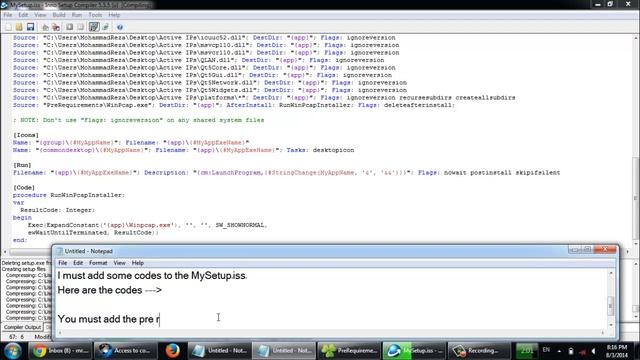Image resolution: width=640 pixels, height=360 pixels.
Task: Click the [Icons] section header line
Action: [26, 135]
